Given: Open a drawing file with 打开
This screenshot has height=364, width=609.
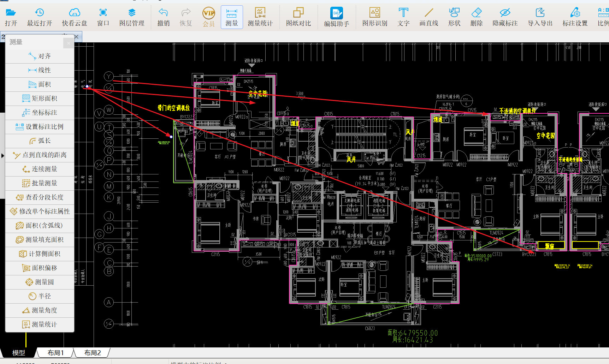Looking at the screenshot, I should (11, 17).
